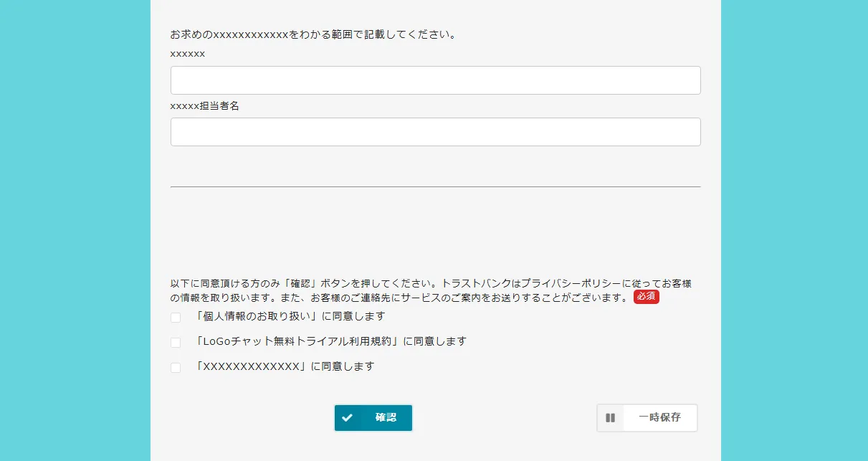Image resolution: width=868 pixels, height=461 pixels.
Task: Enable the LoGoチャット無料トライアル利用規約 checkbox
Action: point(176,343)
